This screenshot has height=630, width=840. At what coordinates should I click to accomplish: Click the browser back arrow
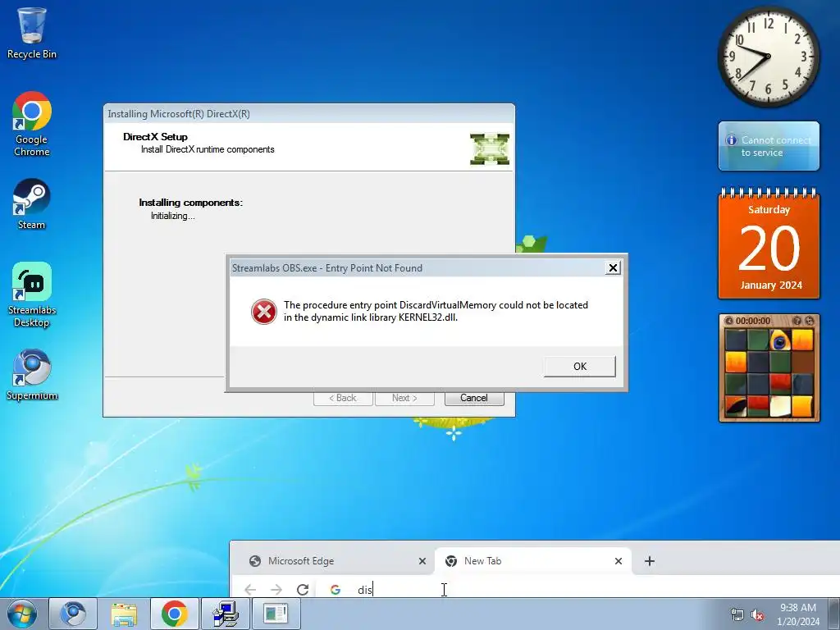coord(250,590)
